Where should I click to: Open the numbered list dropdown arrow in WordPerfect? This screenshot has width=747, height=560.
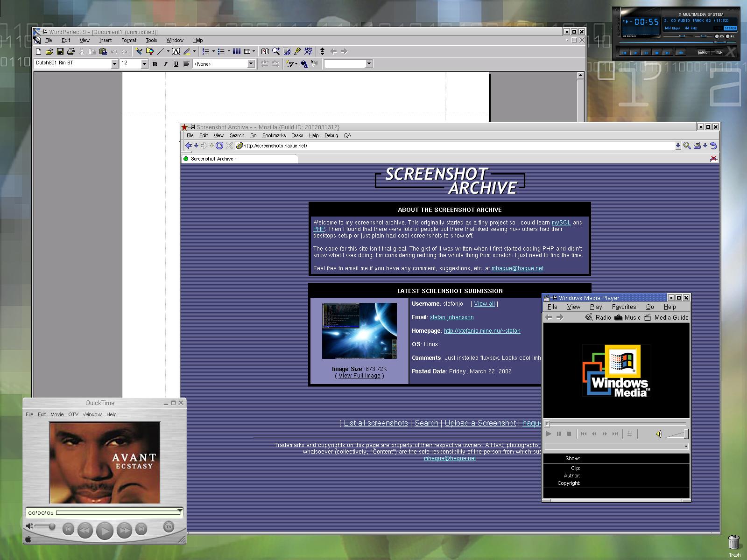213,51
